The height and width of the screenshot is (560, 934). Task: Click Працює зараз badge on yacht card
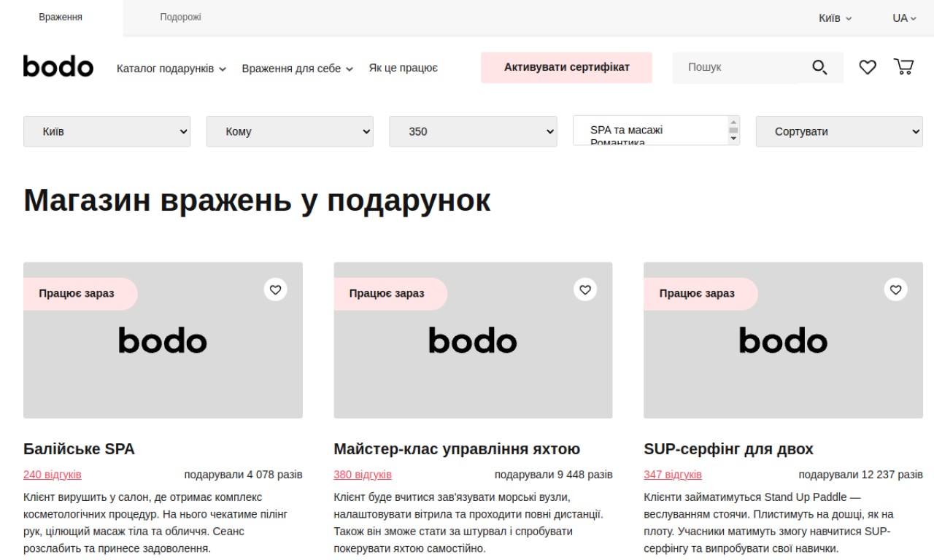390,294
